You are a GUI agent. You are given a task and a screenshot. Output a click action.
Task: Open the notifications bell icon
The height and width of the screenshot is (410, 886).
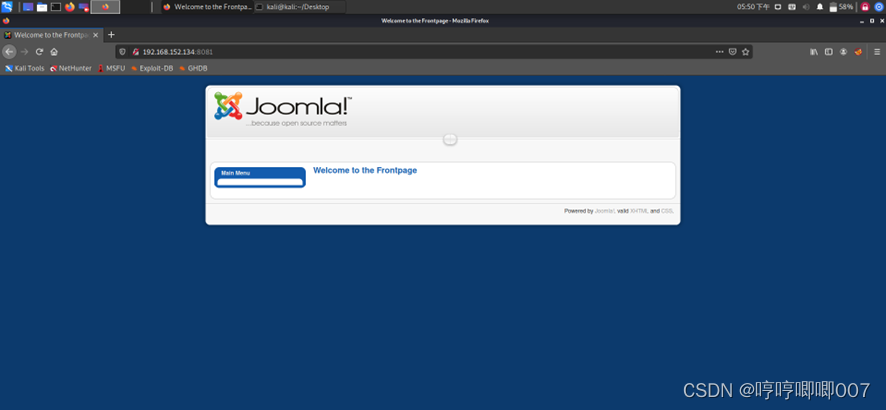[820, 7]
